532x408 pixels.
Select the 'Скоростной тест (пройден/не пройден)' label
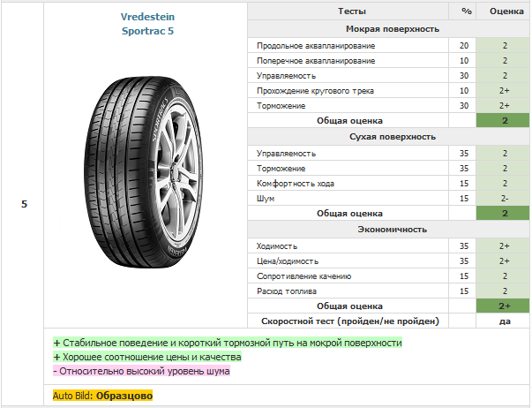pos(349,321)
